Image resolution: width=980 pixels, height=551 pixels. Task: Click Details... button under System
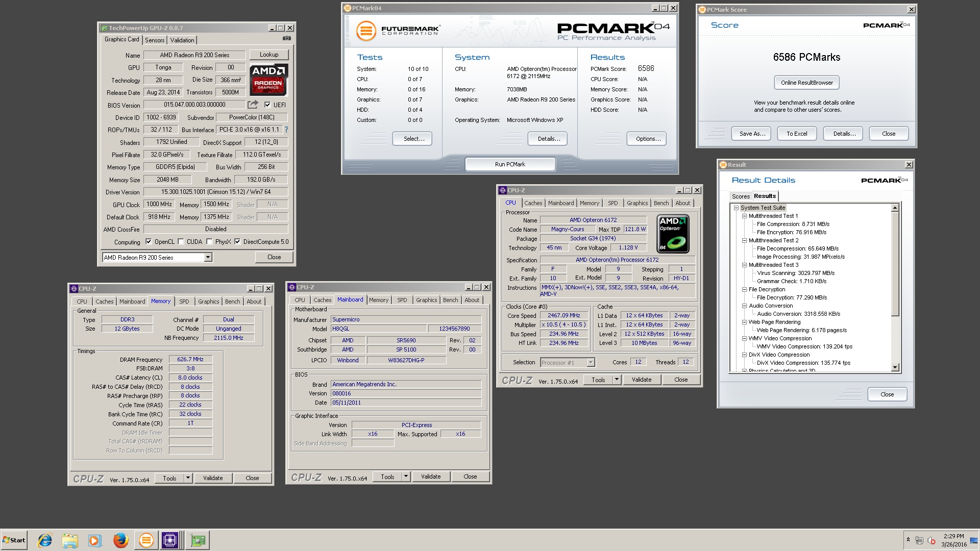click(549, 139)
